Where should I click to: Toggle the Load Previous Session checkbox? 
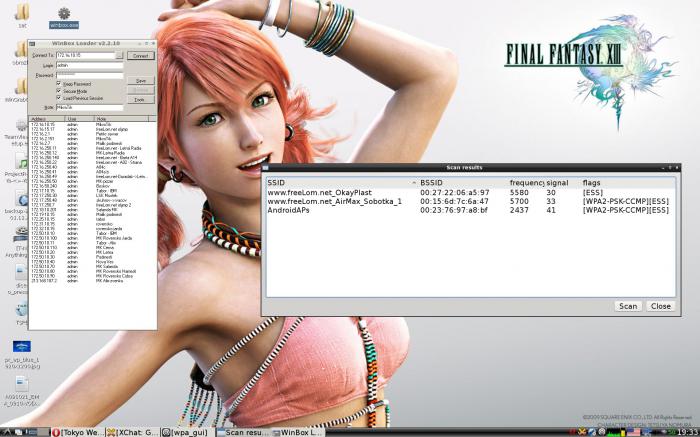58,98
